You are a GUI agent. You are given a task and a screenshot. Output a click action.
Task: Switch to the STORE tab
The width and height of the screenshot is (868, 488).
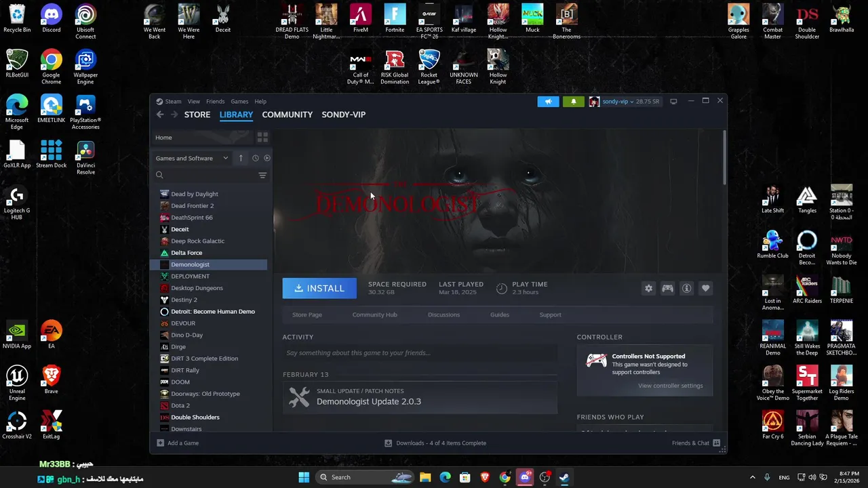[197, 115]
